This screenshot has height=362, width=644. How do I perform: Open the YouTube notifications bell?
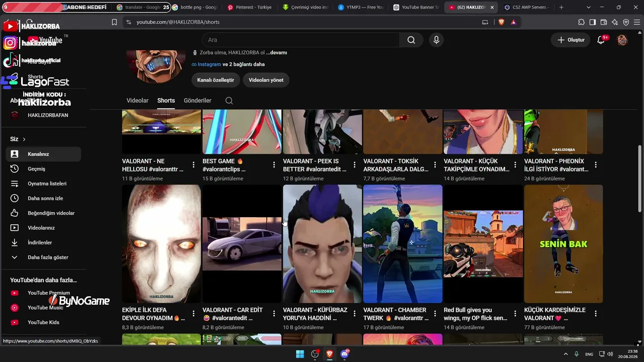[x=601, y=40]
